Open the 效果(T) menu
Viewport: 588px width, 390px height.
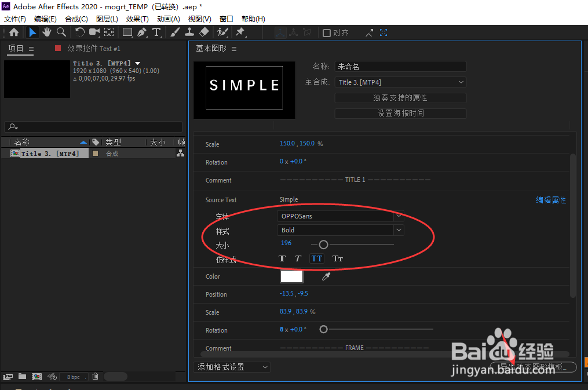click(x=137, y=19)
